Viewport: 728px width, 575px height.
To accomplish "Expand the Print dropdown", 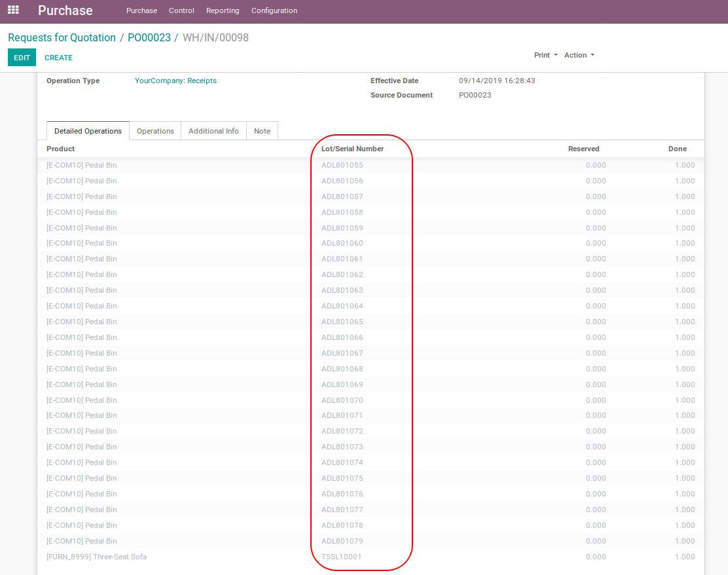I will pos(545,55).
